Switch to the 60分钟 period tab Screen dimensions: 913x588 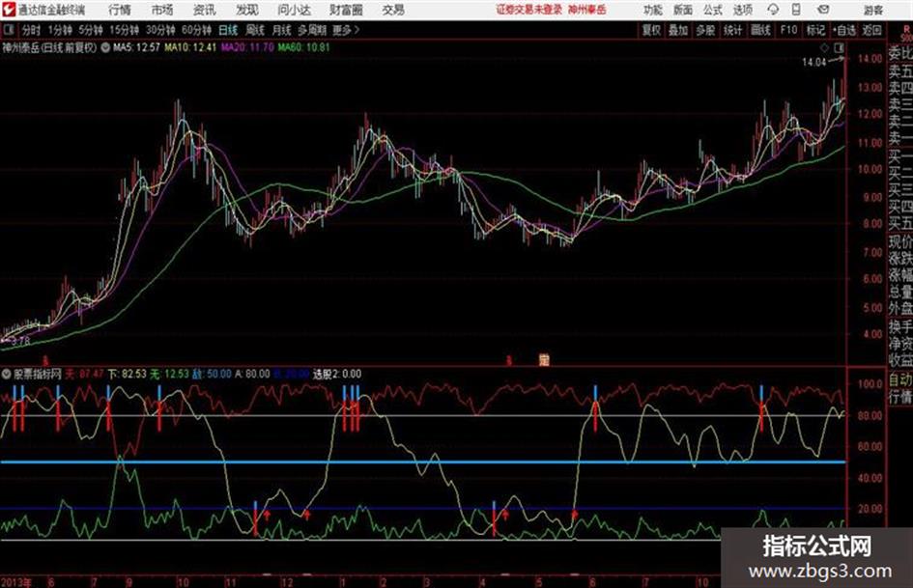196,30
